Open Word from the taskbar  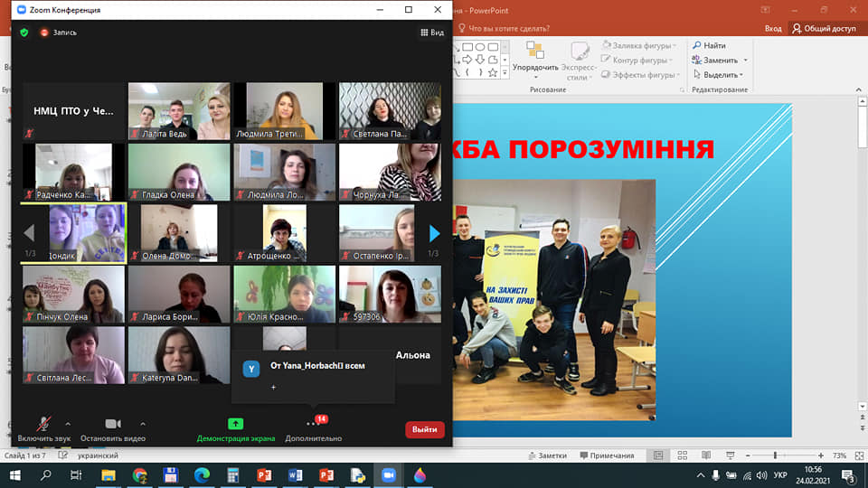[x=295, y=475]
